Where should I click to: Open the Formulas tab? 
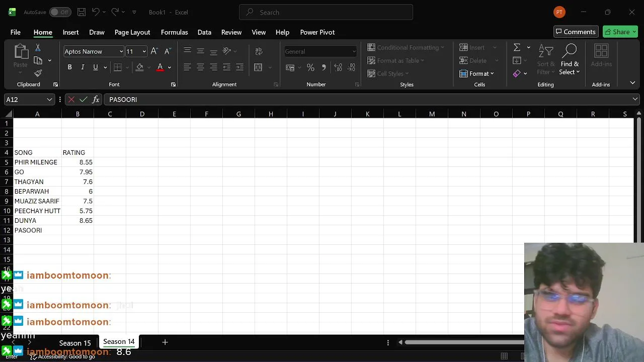point(174,32)
